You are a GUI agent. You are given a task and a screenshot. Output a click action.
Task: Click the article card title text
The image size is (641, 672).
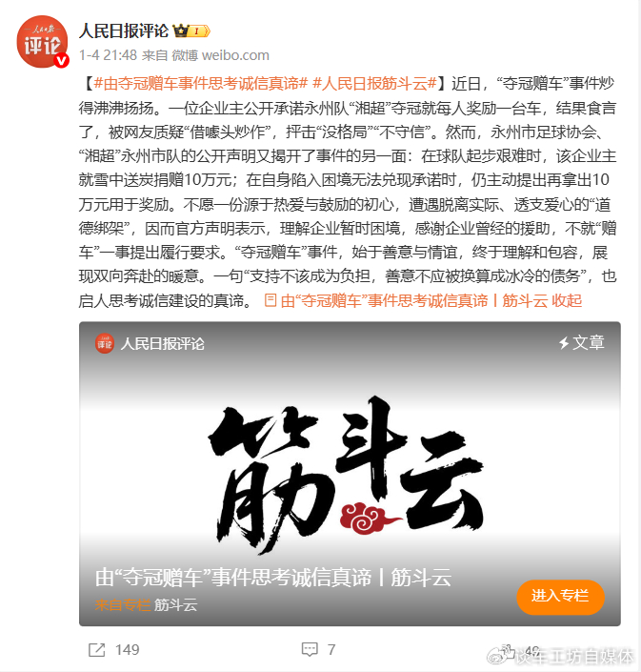[x=273, y=577]
